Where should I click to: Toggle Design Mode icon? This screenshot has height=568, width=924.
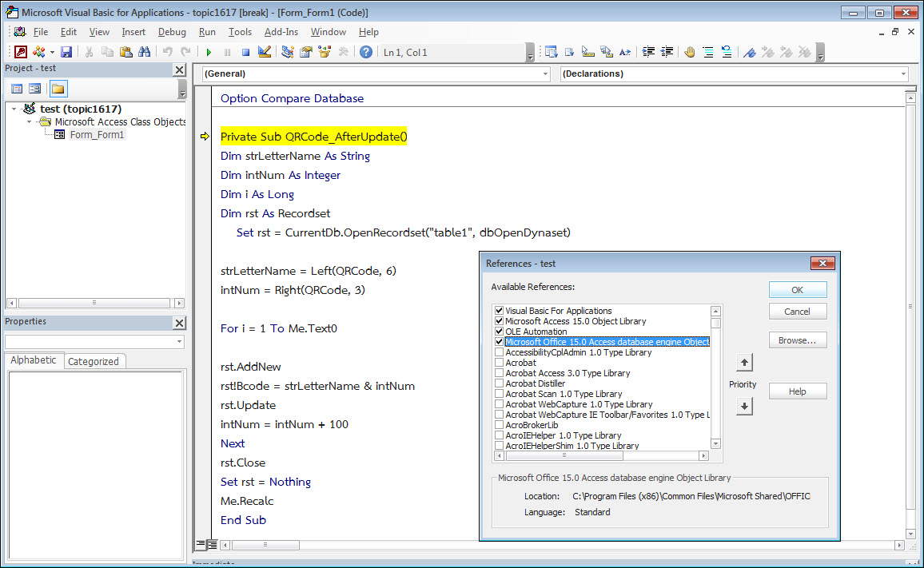[265, 52]
